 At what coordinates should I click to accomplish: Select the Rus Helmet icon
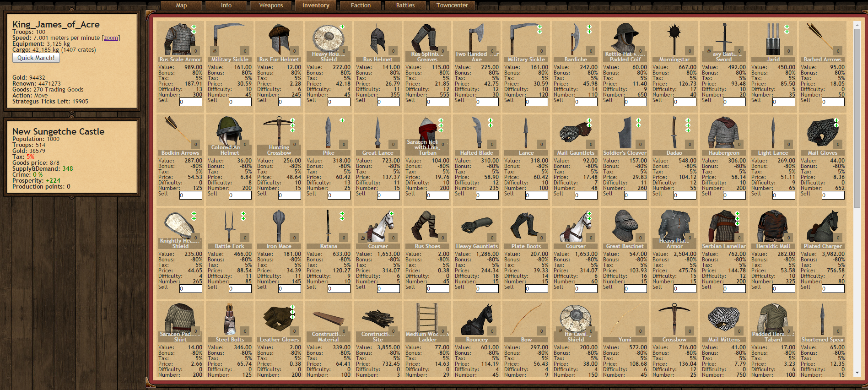pyautogui.click(x=378, y=39)
